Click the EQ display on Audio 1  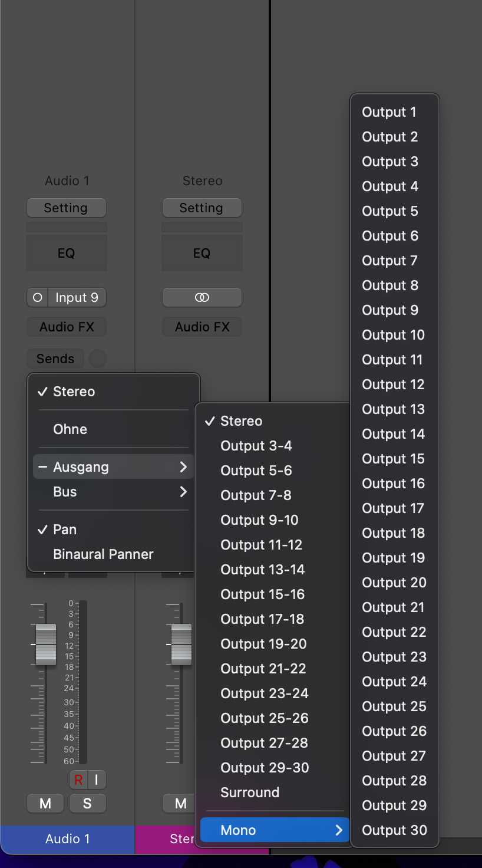66,253
